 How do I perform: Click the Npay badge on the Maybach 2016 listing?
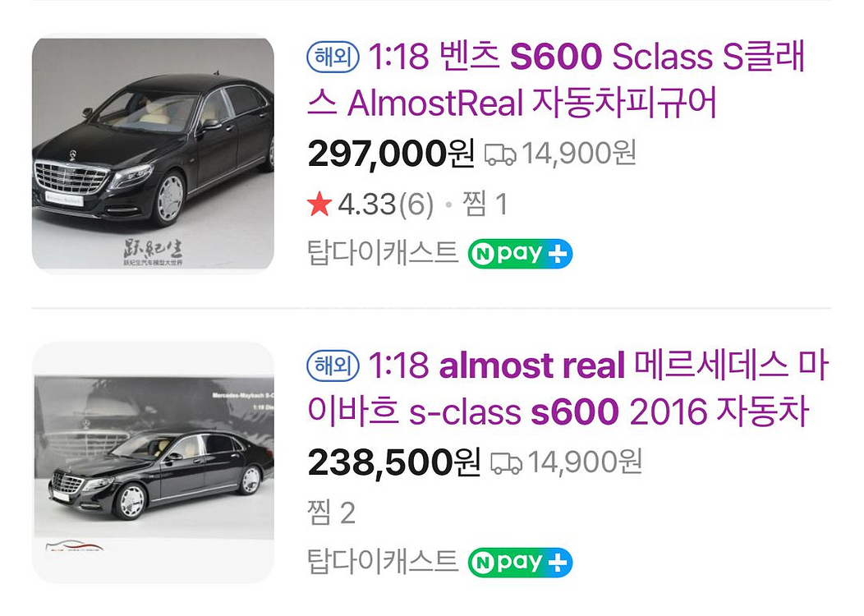(519, 563)
